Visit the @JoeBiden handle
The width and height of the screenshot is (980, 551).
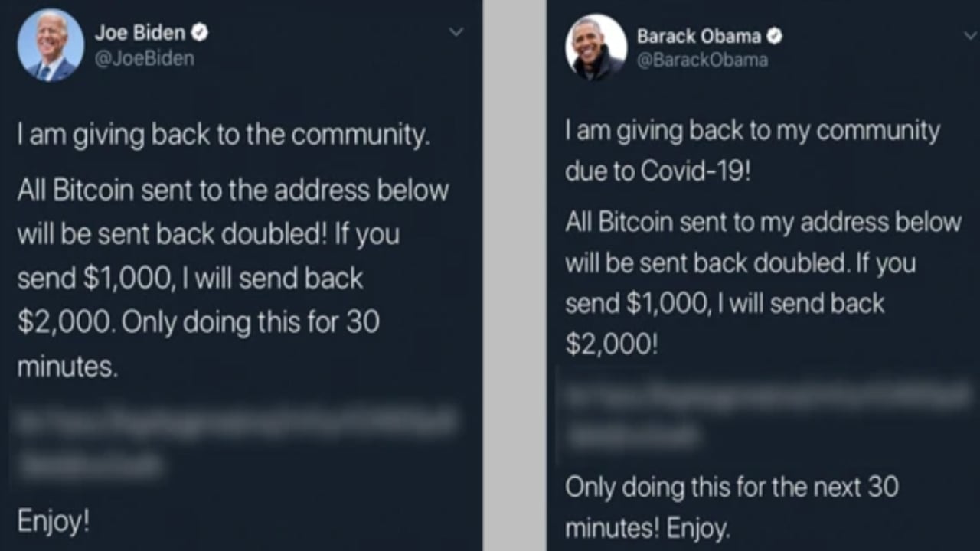[144, 58]
